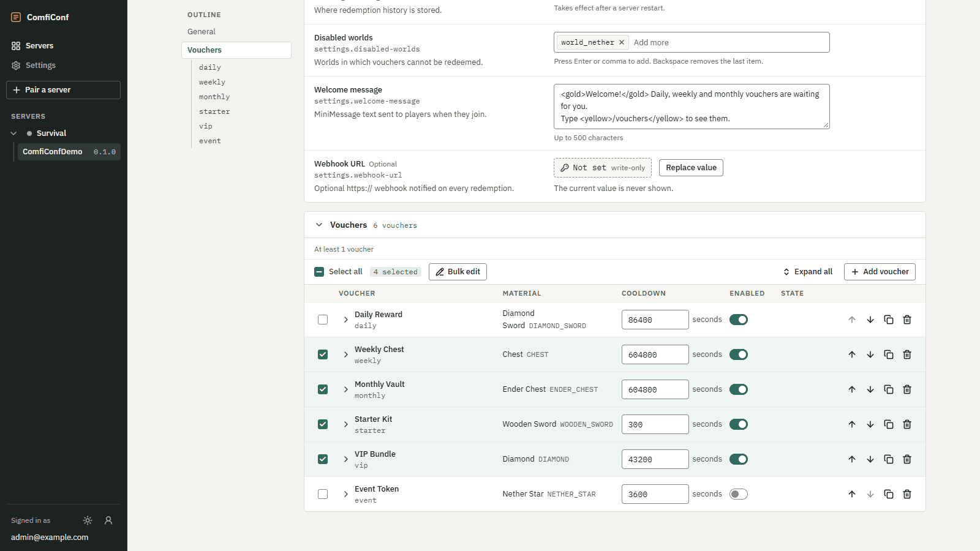Jump to monthly in the outline
980x551 pixels.
[x=214, y=97]
